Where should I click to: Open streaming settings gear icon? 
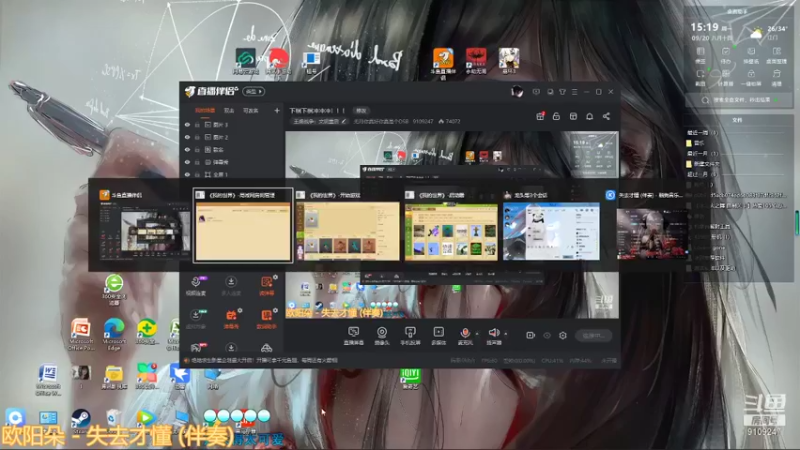click(x=563, y=335)
